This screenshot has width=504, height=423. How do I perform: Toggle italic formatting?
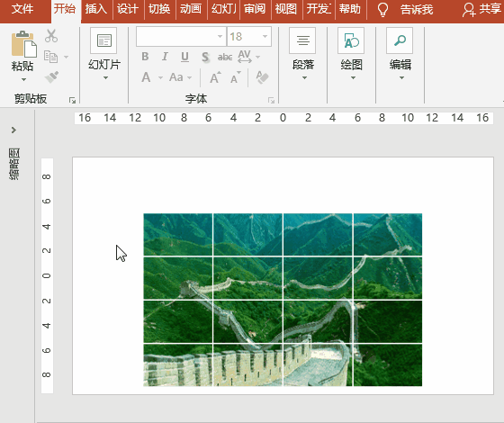[x=165, y=57]
